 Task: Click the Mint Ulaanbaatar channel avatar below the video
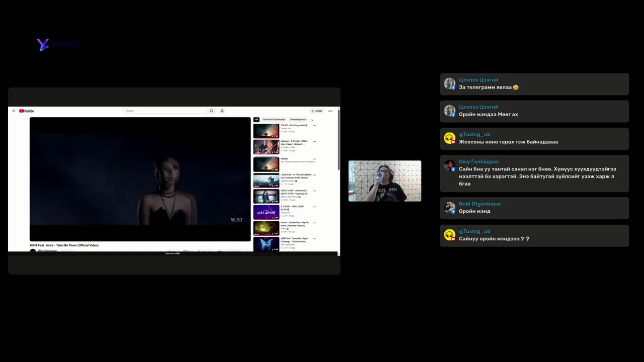[33, 251]
